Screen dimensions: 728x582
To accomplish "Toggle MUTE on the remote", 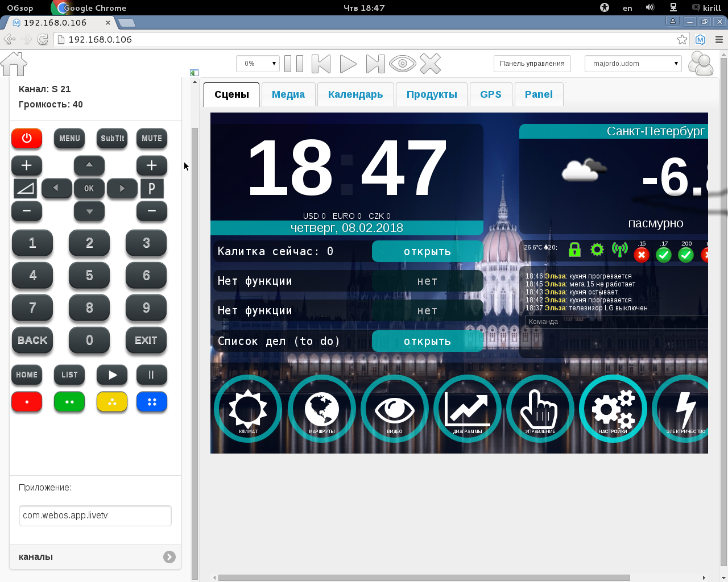I will pos(152,138).
